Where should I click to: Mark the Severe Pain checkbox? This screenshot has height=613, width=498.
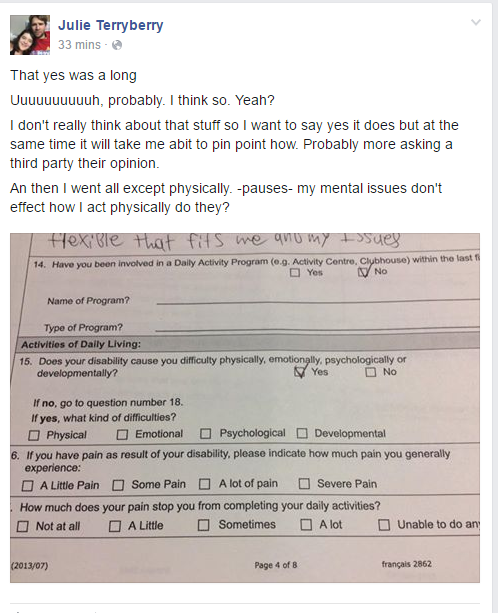[x=304, y=484]
